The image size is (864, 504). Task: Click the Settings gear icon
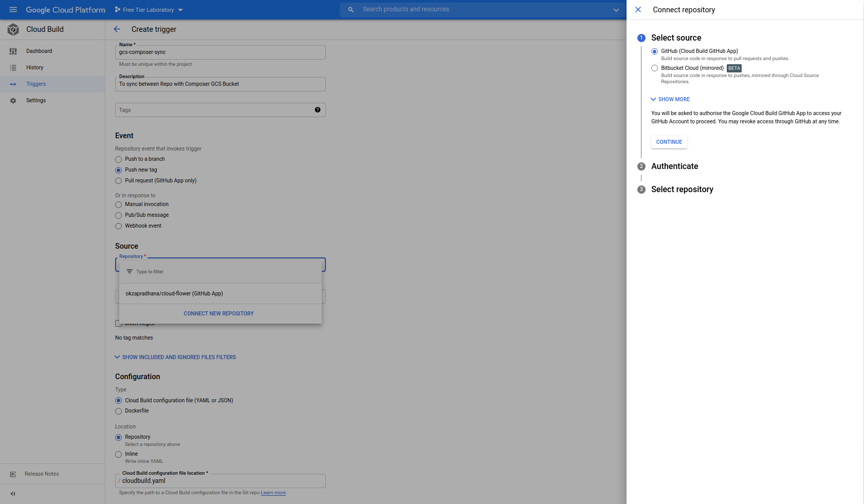point(13,101)
